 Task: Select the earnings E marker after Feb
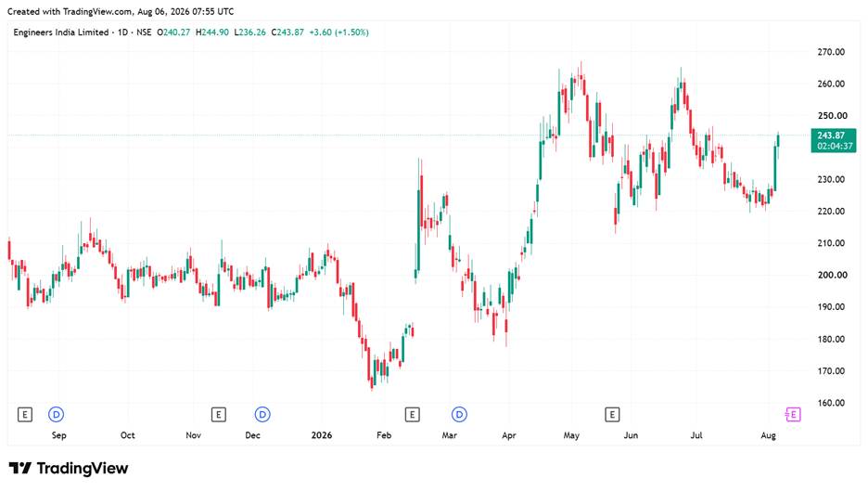coord(412,414)
